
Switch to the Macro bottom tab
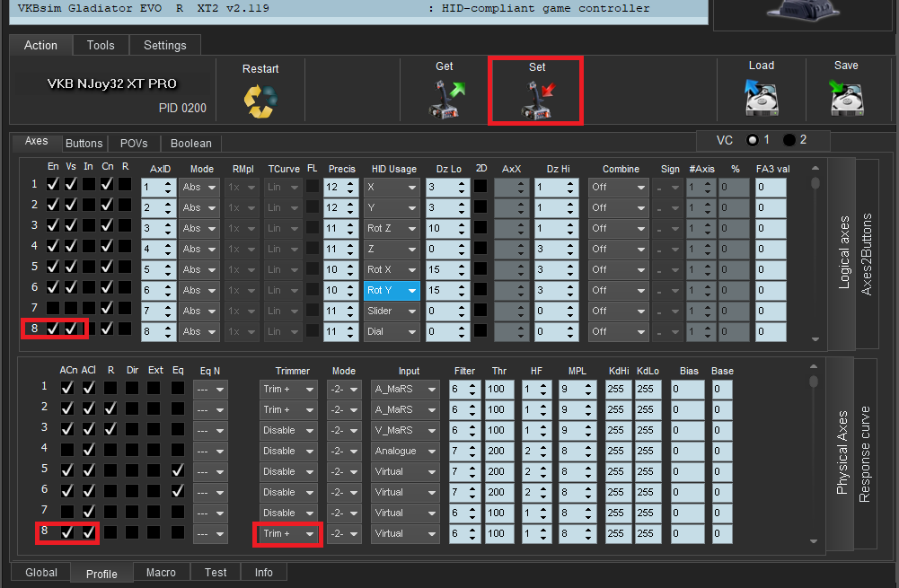point(161,573)
